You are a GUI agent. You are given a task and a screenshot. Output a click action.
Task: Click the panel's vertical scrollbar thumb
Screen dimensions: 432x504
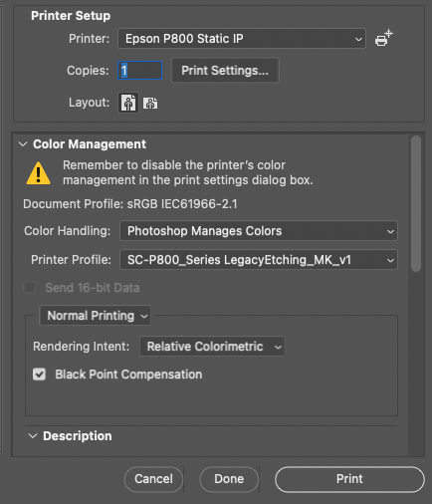[x=416, y=204]
